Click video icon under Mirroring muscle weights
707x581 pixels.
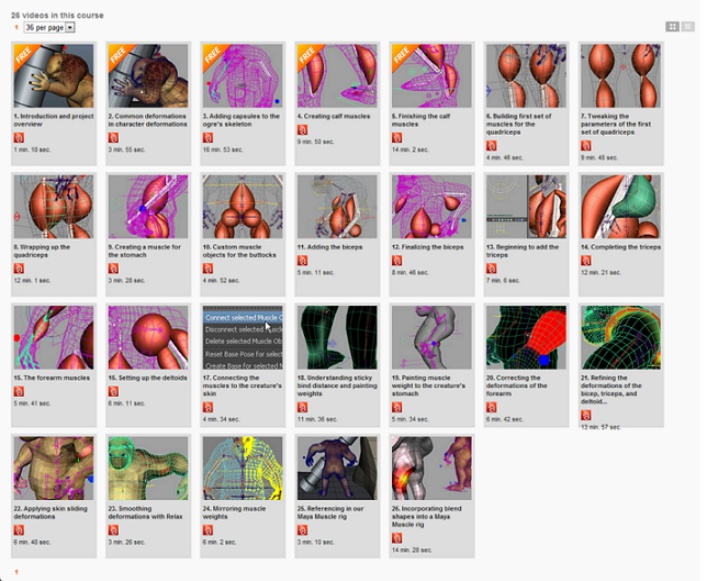click(208, 530)
